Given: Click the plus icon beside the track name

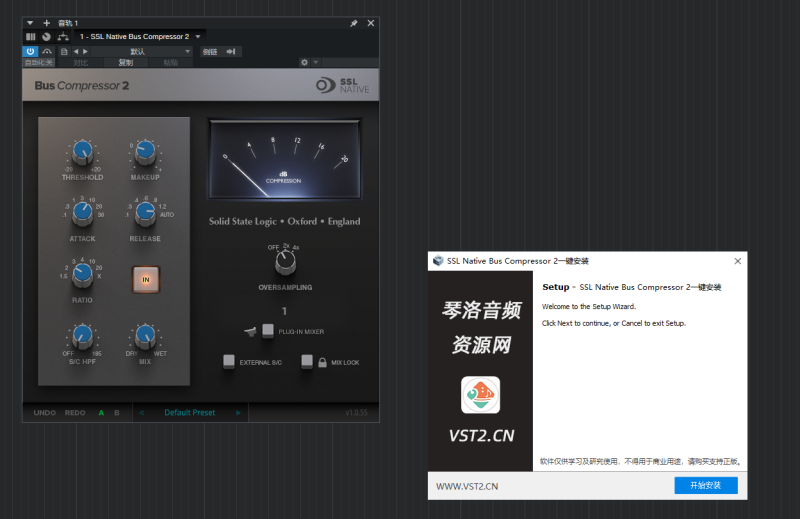Looking at the screenshot, I should (46, 23).
